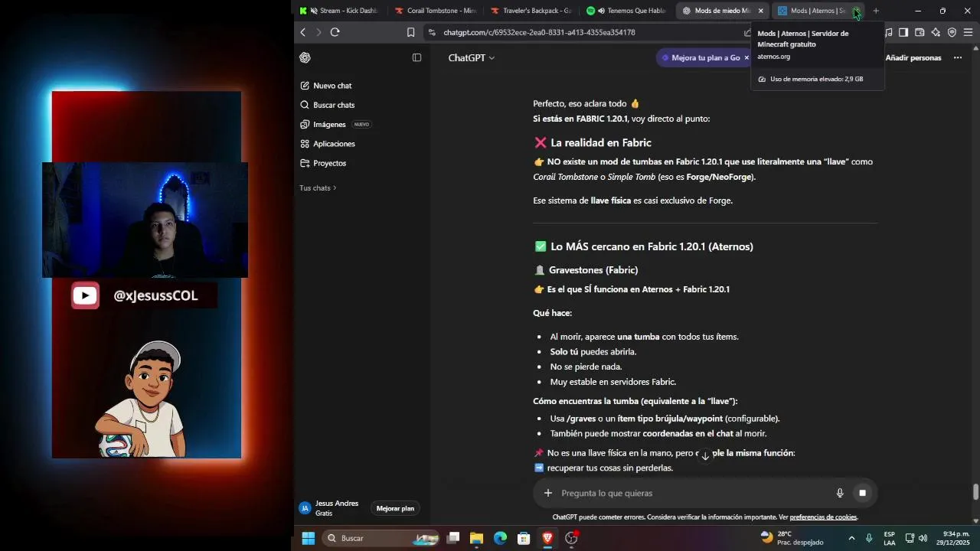Click Mejora tu plan a Go
The width and height of the screenshot is (980, 551).
pyautogui.click(x=703, y=57)
